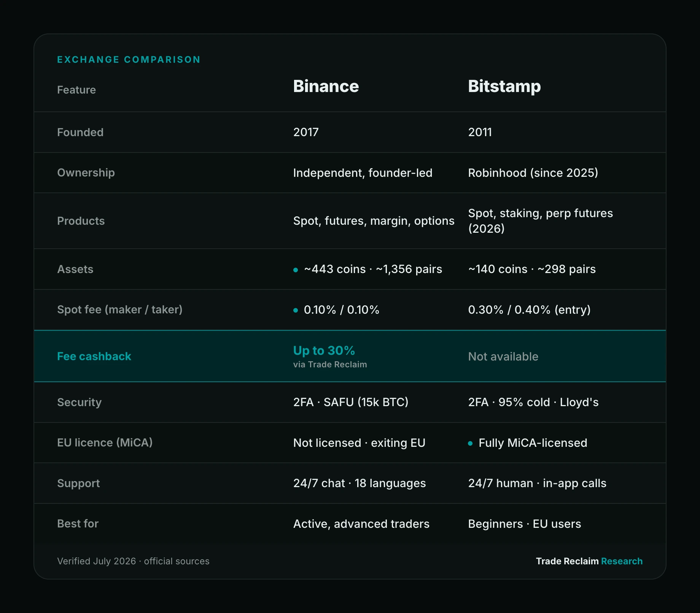
Task: Select the Ownership row label
Action: pyautogui.click(x=86, y=173)
